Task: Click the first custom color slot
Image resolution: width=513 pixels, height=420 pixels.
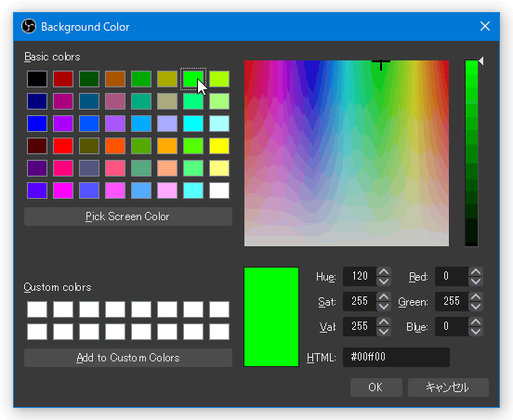Action: 37,309
